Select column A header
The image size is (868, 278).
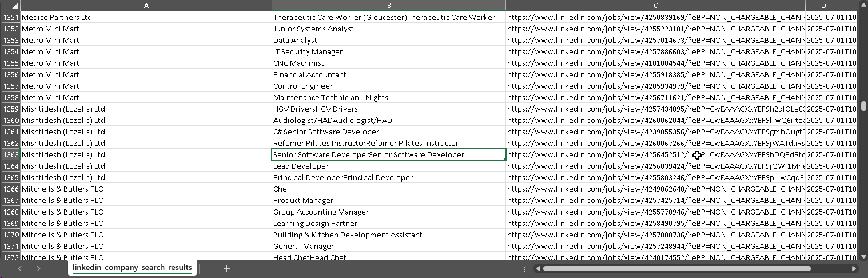[x=146, y=5]
